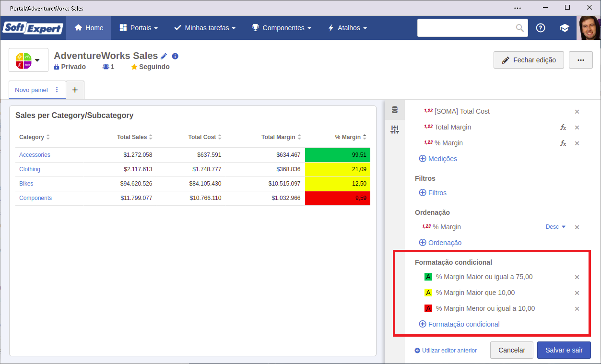
Task: Click the SoftExpert logo
Action: [x=33, y=28]
